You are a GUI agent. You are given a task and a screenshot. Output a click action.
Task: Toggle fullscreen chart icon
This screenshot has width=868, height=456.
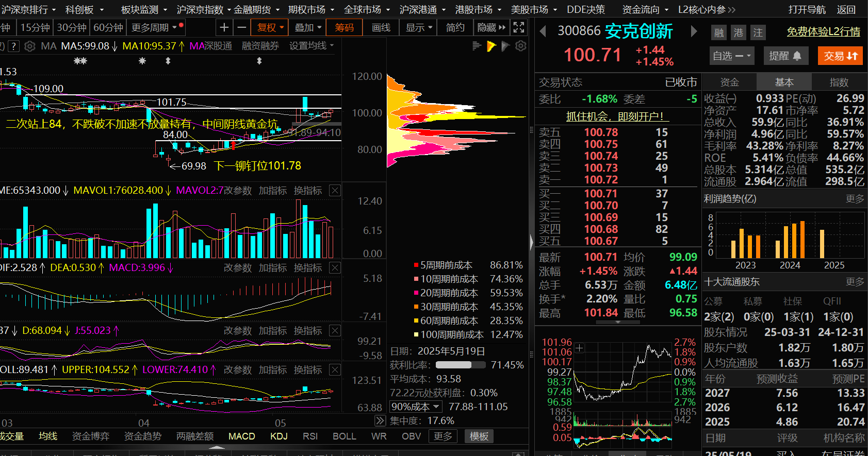click(x=519, y=27)
